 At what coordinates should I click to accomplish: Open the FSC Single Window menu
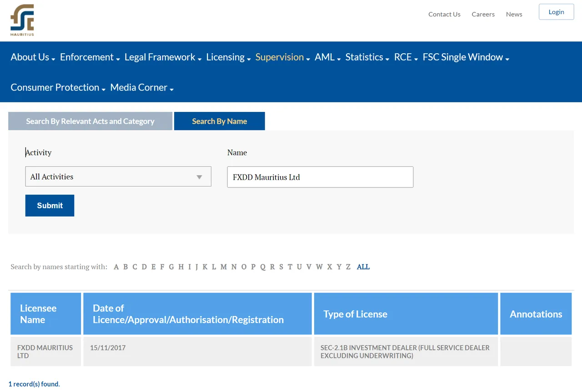(466, 57)
